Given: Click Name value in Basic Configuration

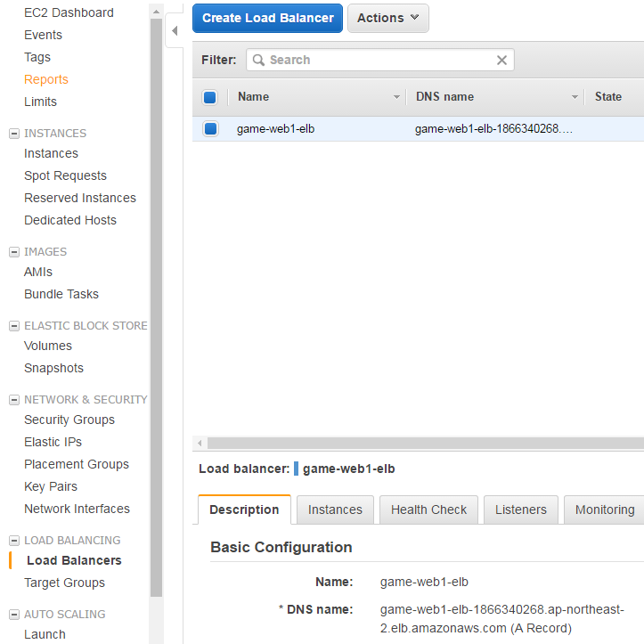Looking at the screenshot, I should pyautogui.click(x=424, y=582).
